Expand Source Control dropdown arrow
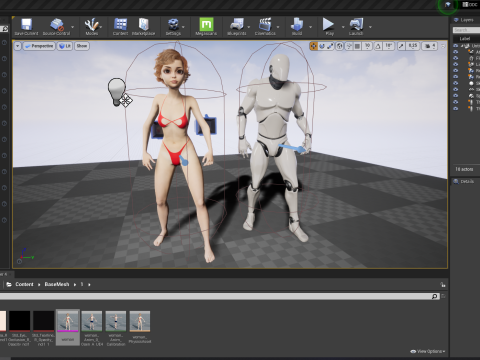 pyautogui.click(x=73, y=27)
